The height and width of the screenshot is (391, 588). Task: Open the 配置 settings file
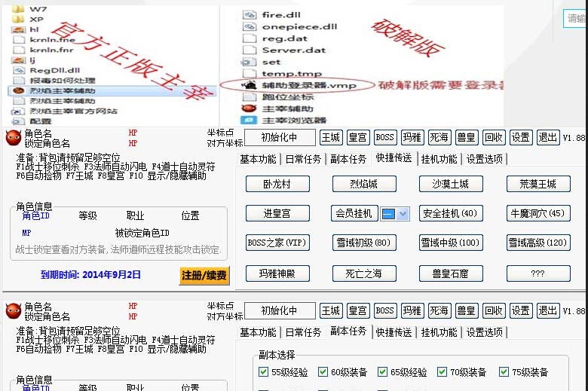coord(32,121)
